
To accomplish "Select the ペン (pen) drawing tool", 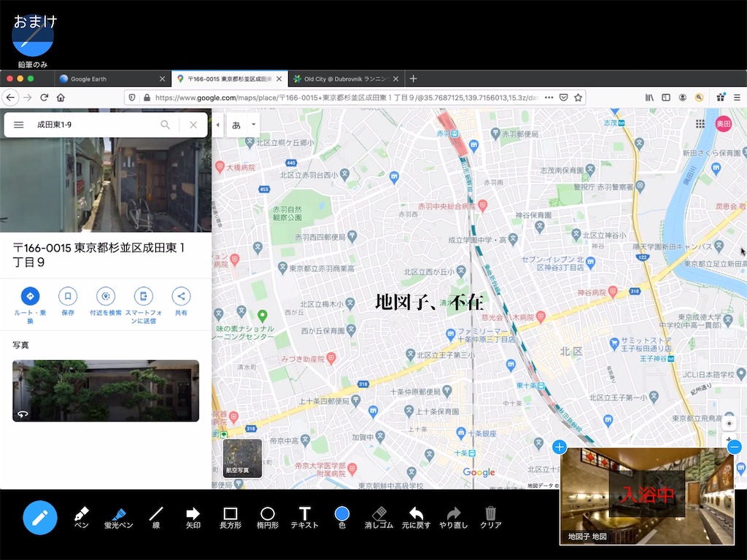I will click(82, 517).
